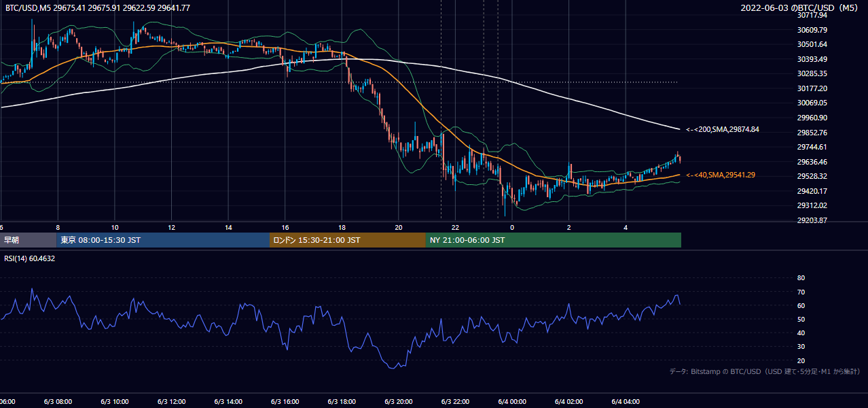Click price axis value 30285.35

coord(812,73)
